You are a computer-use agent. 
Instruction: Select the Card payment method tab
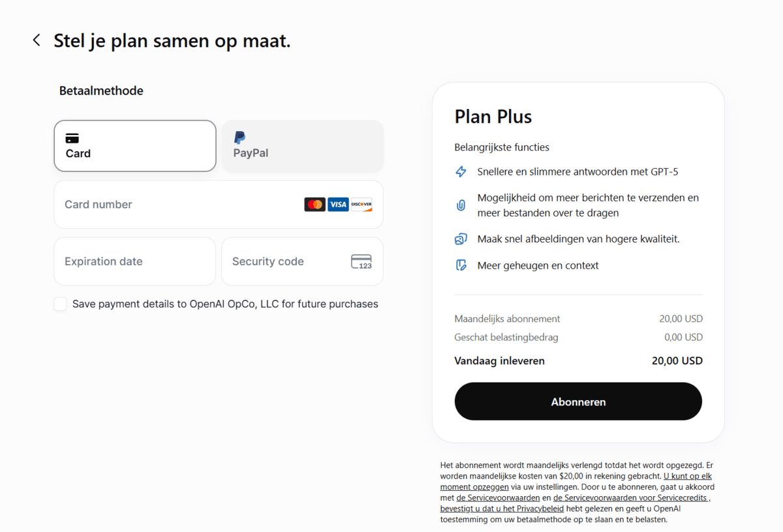135,146
